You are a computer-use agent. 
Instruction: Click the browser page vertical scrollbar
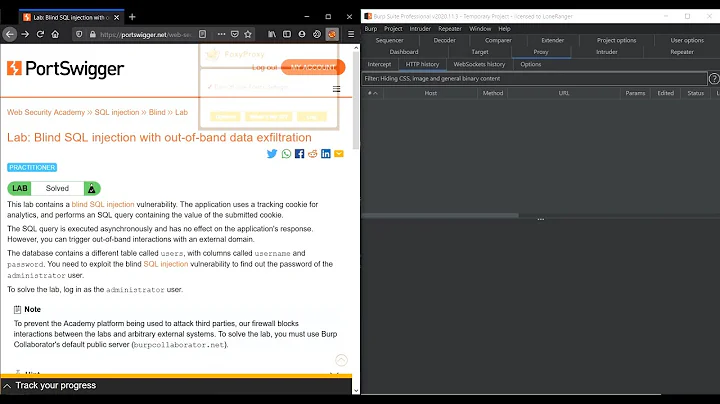click(356, 99)
